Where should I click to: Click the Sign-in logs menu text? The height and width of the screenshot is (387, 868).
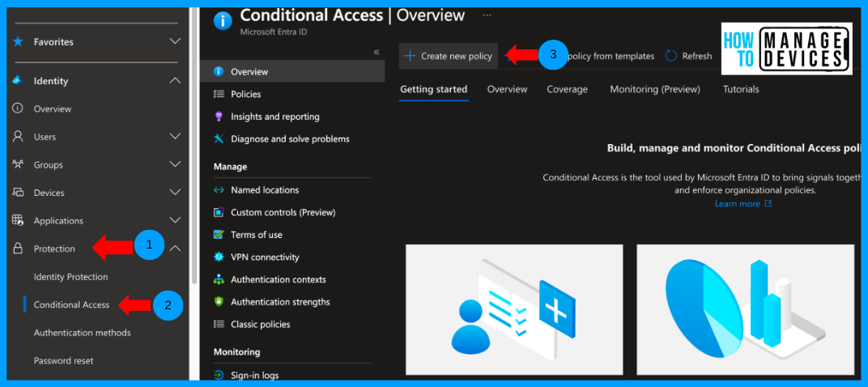pyautogui.click(x=254, y=376)
